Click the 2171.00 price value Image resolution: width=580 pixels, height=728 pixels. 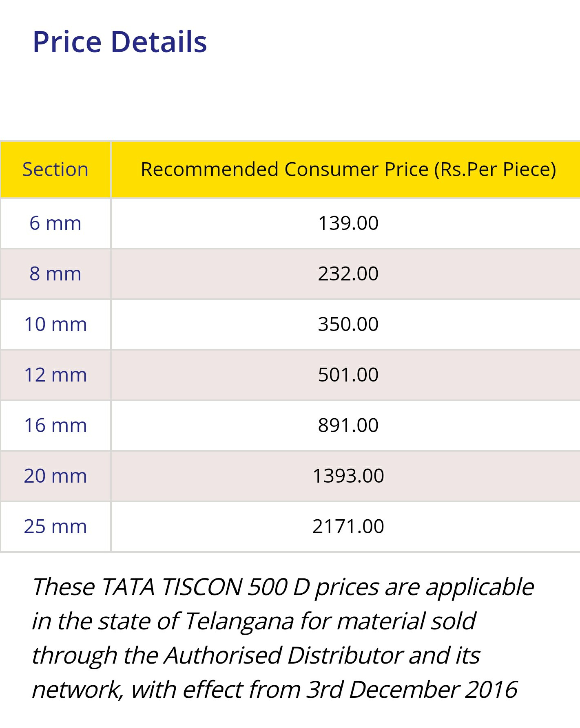coord(348,527)
